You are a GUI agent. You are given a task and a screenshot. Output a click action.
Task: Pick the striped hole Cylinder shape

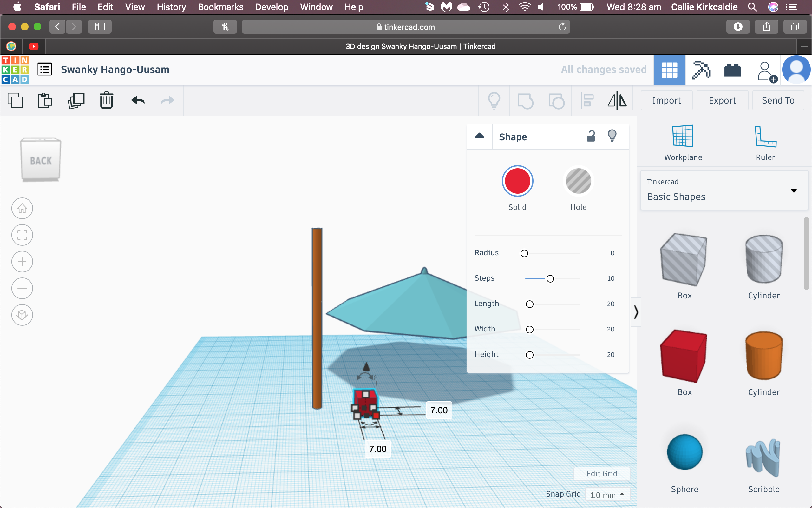click(764, 259)
